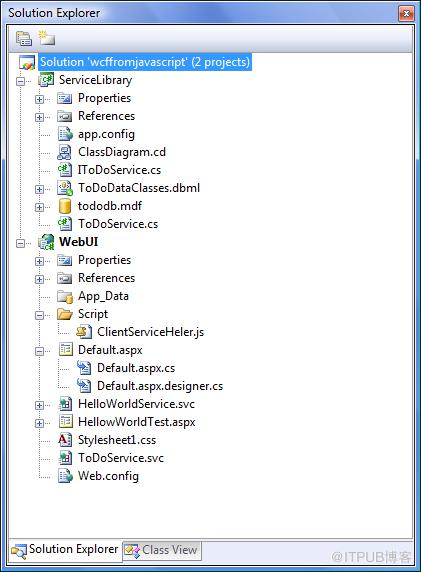Click the open Script folder icon
This screenshot has height=572, width=421.
pos(65,314)
